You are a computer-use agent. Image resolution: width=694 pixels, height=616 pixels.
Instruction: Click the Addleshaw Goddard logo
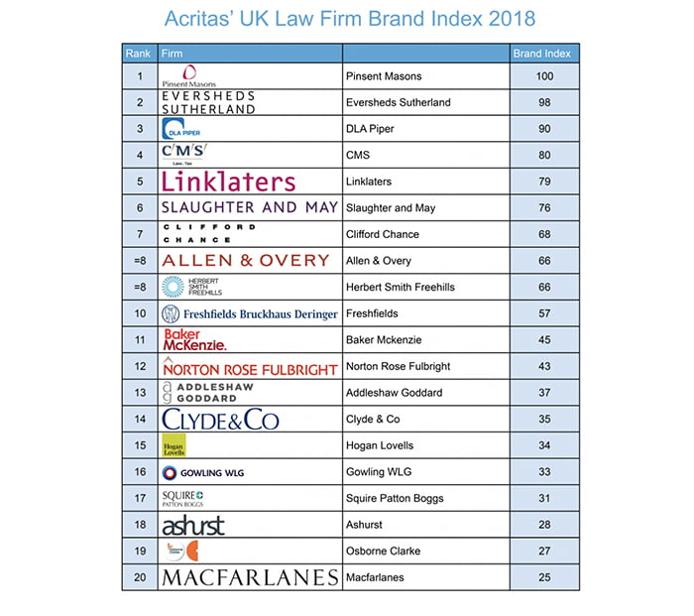(x=207, y=393)
